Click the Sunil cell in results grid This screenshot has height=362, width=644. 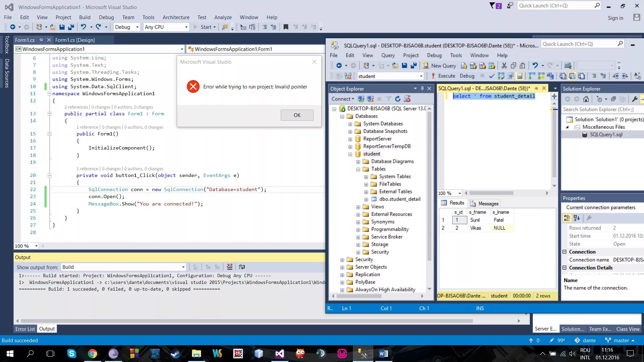point(479,220)
